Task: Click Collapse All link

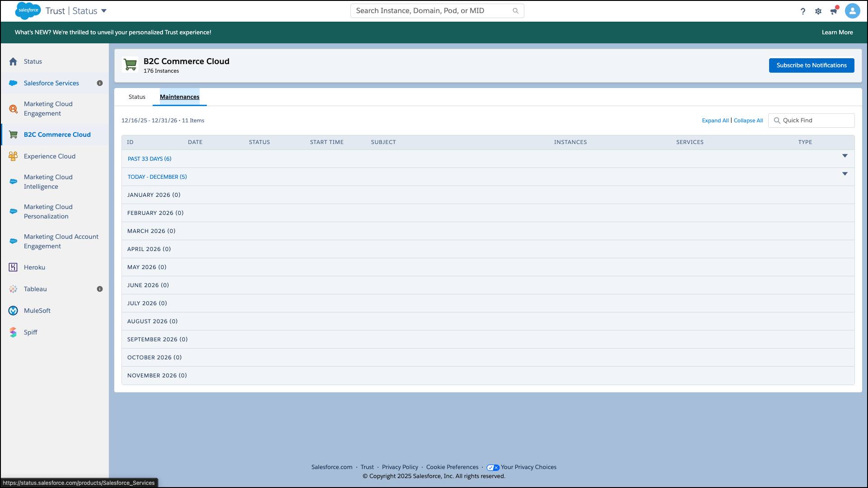Action: coord(748,121)
